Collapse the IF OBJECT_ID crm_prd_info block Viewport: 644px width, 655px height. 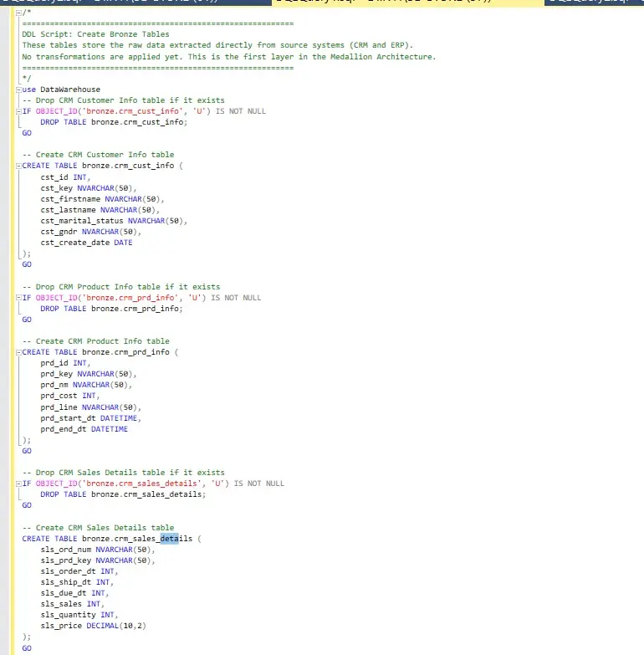18,298
